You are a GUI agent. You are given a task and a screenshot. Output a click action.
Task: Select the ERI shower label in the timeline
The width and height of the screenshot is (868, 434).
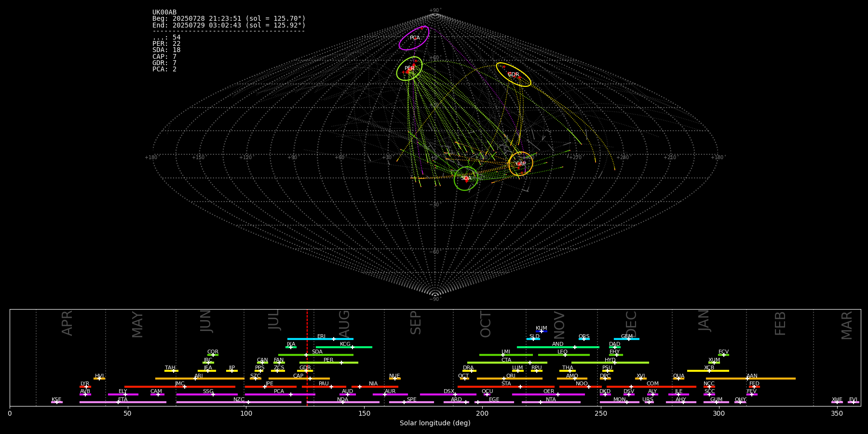tap(322, 337)
